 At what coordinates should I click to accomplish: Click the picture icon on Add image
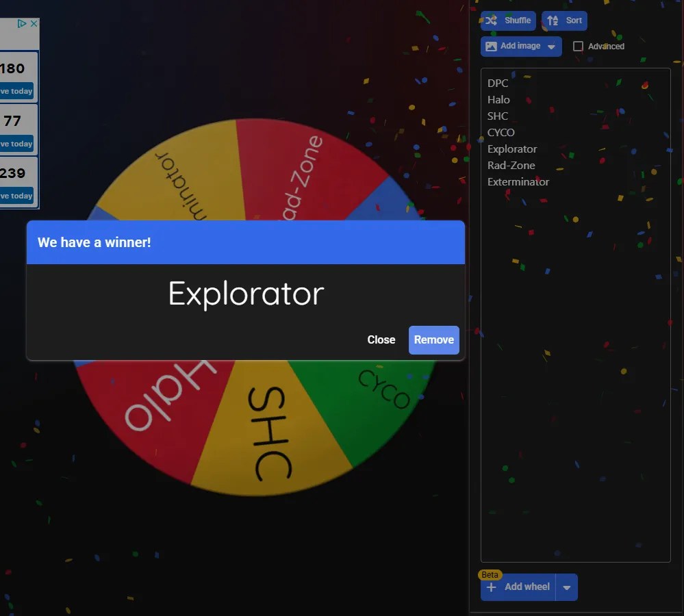click(491, 47)
